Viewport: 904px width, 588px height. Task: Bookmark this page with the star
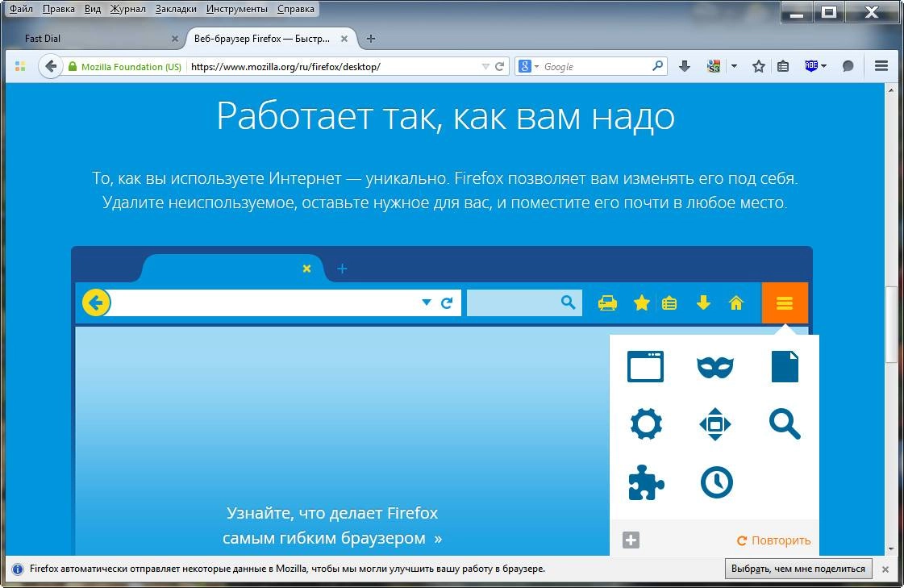pos(759,66)
